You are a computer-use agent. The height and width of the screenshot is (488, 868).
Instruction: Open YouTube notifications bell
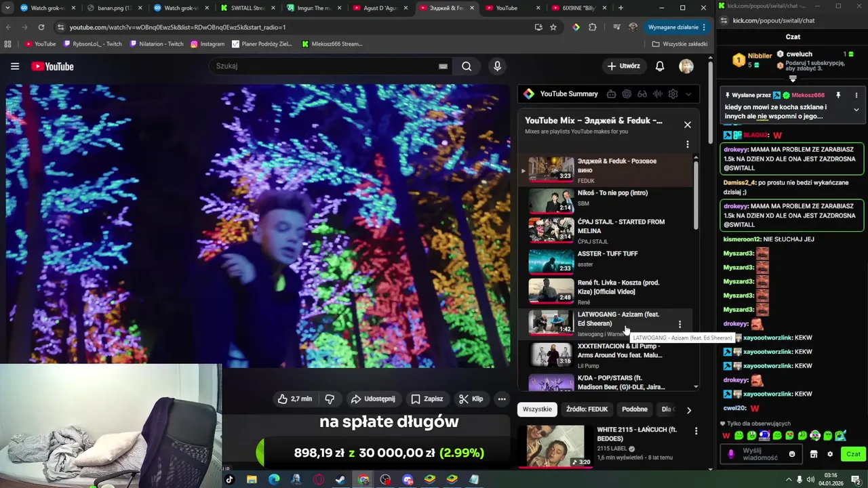(x=660, y=66)
